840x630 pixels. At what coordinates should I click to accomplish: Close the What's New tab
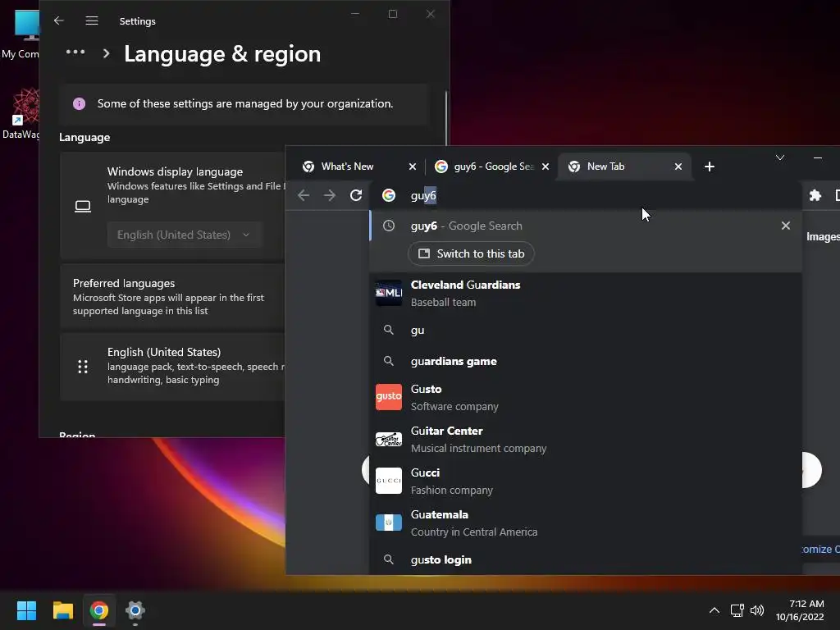pos(413,167)
